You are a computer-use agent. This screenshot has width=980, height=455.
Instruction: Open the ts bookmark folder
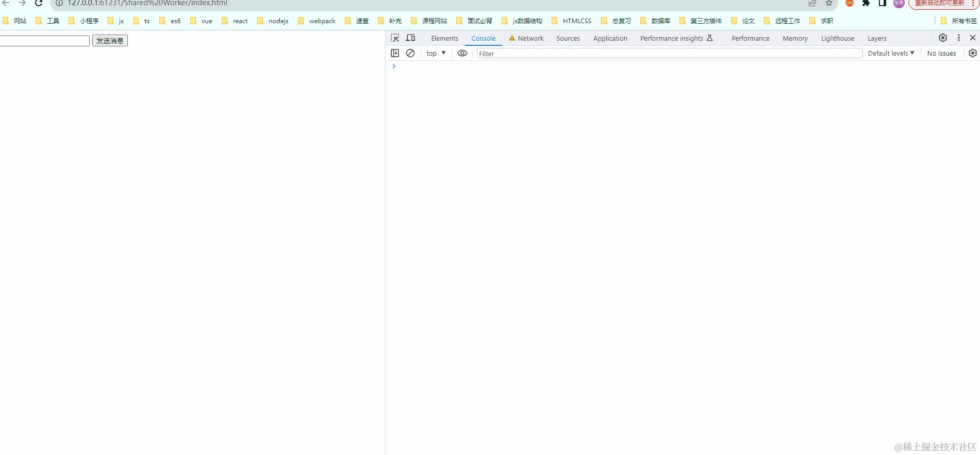click(x=141, y=21)
